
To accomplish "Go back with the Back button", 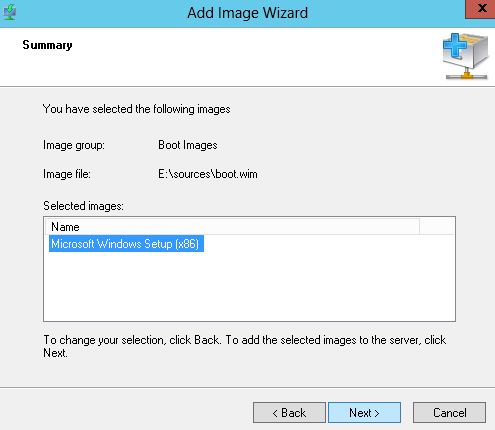I will (289, 413).
